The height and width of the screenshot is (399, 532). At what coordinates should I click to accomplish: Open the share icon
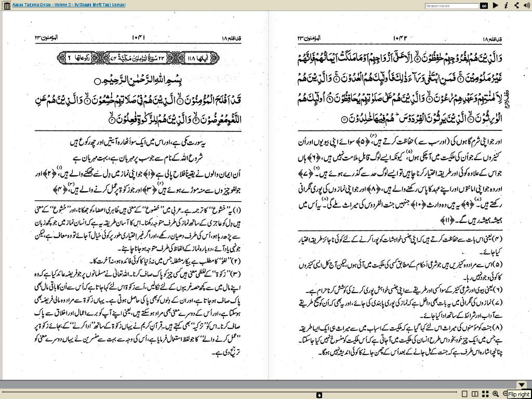(516, 5)
